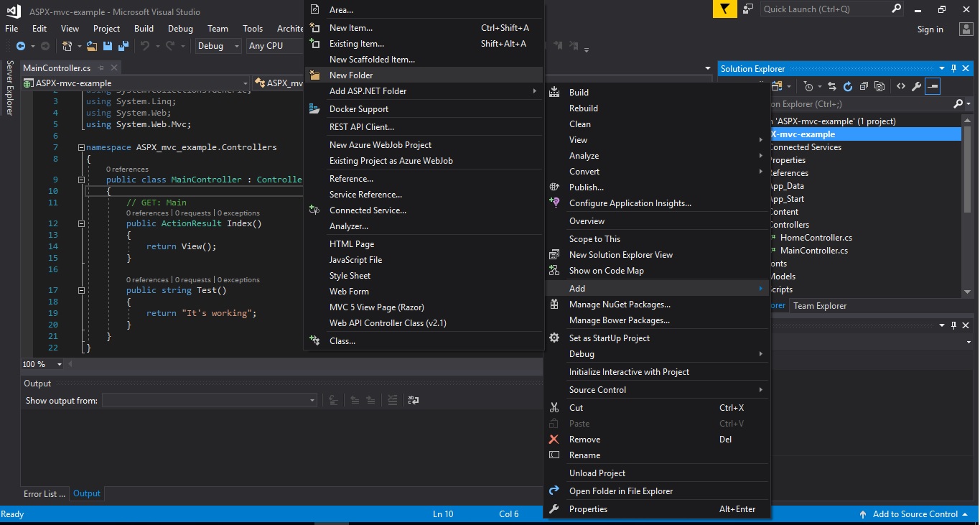Toggle Preview Selected Items button in Solution Explorer
980x525 pixels.
click(933, 86)
